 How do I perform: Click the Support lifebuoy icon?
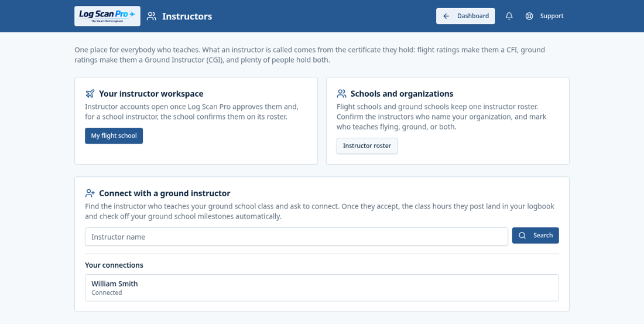tap(529, 16)
